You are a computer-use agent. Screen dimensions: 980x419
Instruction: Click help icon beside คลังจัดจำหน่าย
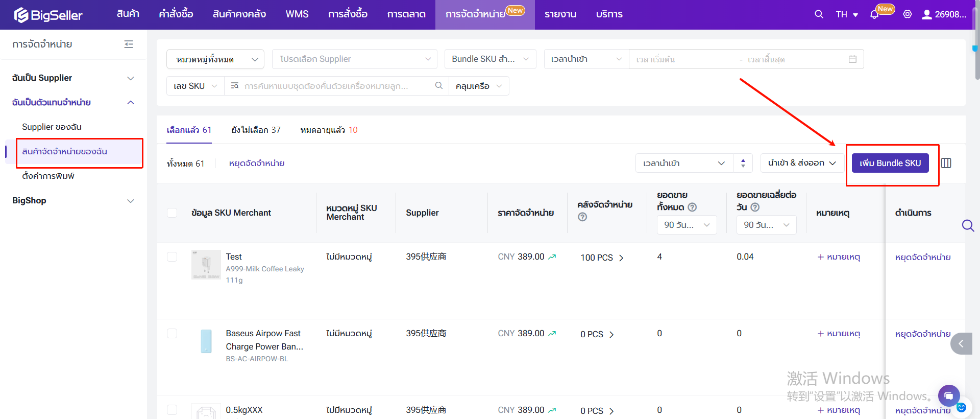[582, 217]
